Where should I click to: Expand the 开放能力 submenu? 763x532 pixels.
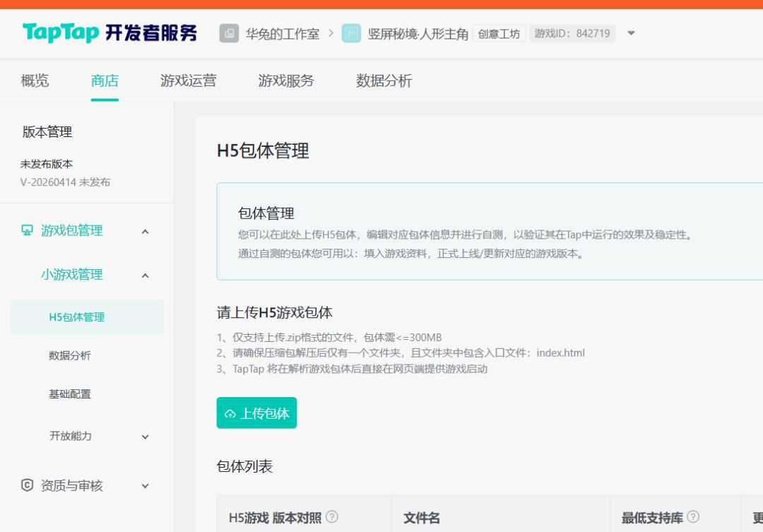click(145, 437)
